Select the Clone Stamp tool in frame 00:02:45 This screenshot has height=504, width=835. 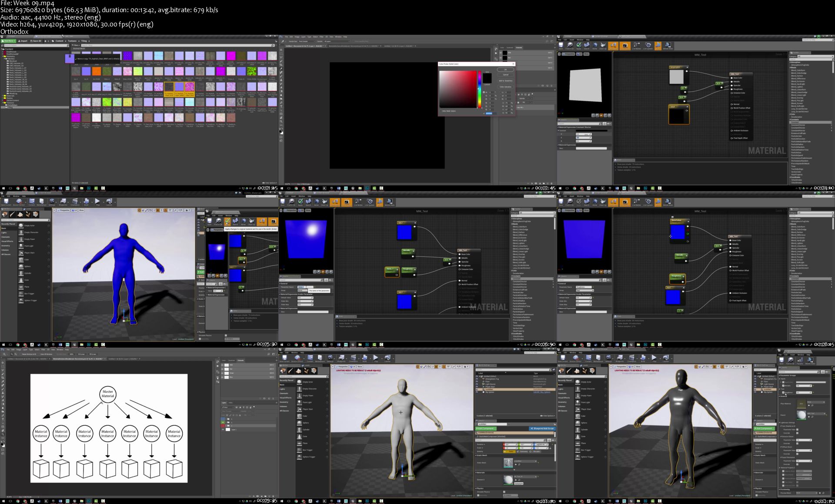(281, 80)
